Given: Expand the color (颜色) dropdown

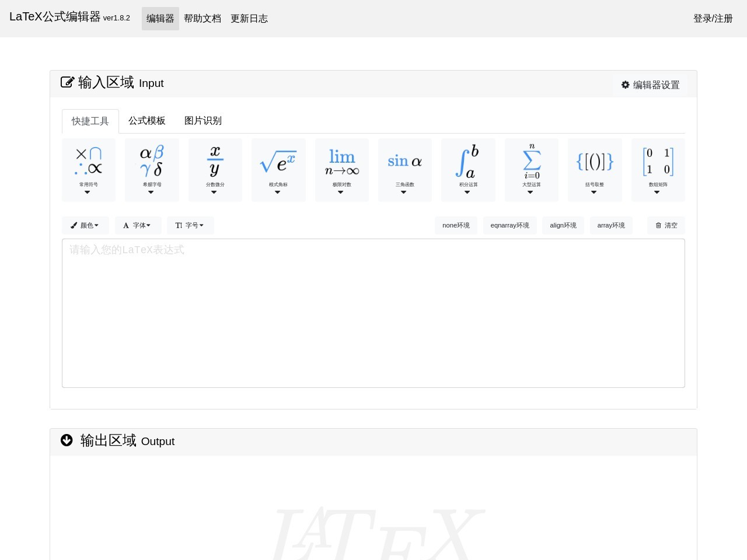Looking at the screenshot, I should coord(85,225).
